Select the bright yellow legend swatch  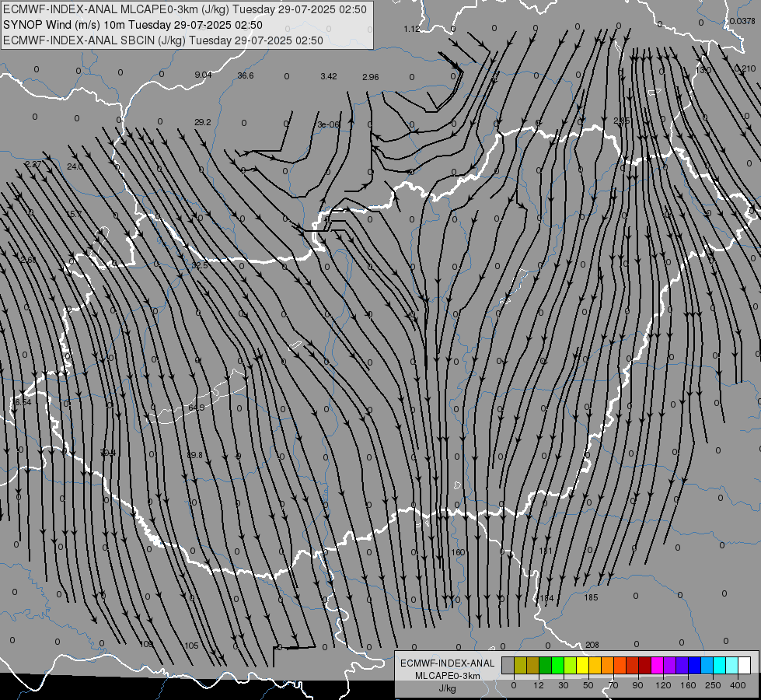pos(582,665)
